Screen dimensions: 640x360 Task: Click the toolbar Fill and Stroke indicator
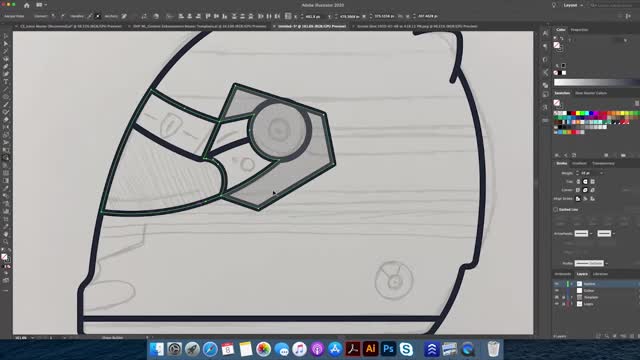point(5,258)
